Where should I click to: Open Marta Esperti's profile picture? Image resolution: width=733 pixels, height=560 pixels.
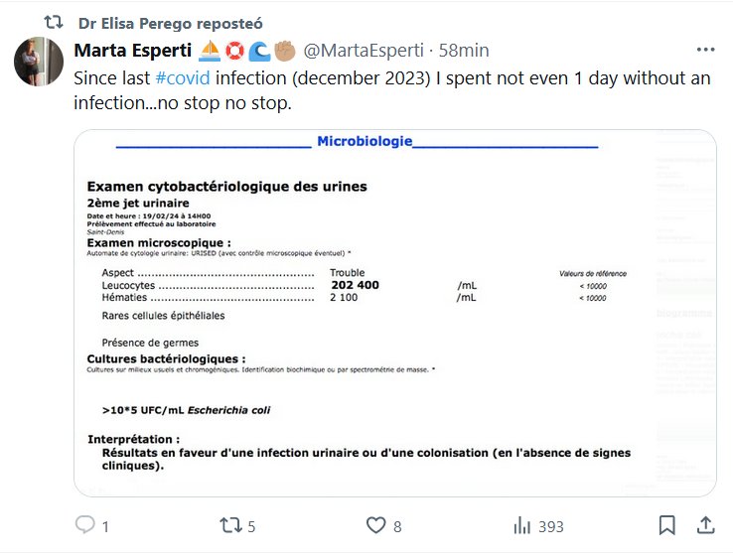[x=39, y=63]
